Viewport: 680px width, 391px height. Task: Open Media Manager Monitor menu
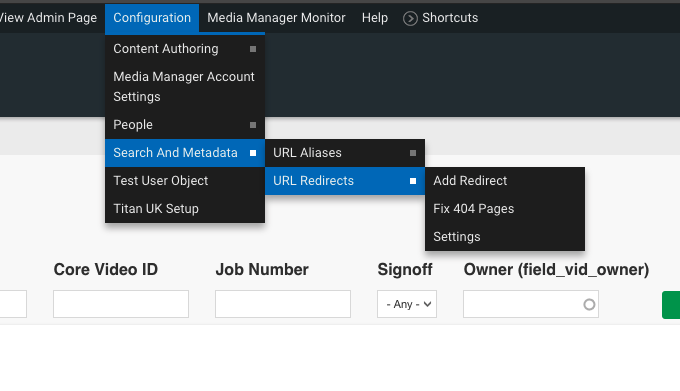[x=276, y=18]
